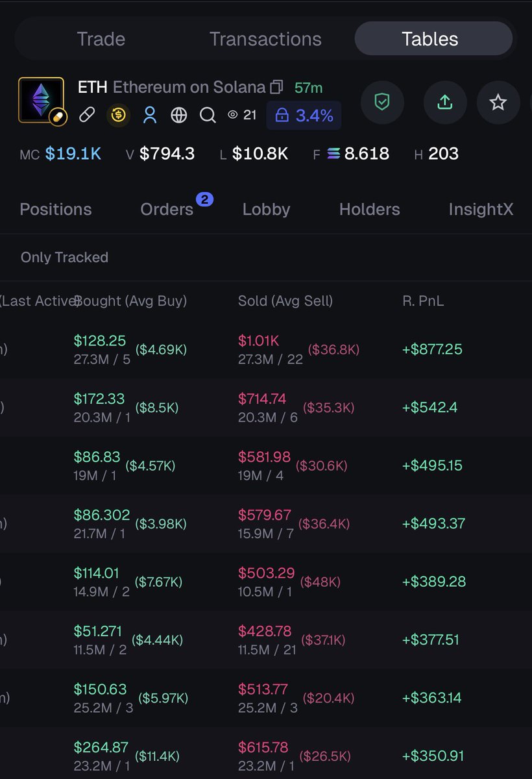Click the +$495.15 PnL value
This screenshot has width=532, height=779.
point(432,465)
